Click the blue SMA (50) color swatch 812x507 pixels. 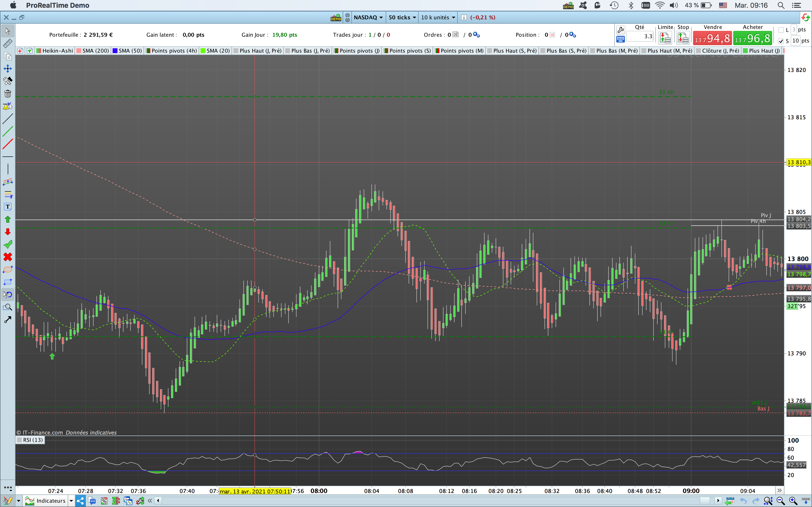coord(115,51)
